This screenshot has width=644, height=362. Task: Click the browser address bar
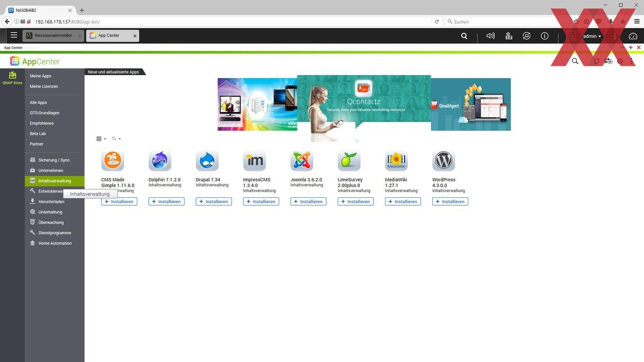coord(232,21)
